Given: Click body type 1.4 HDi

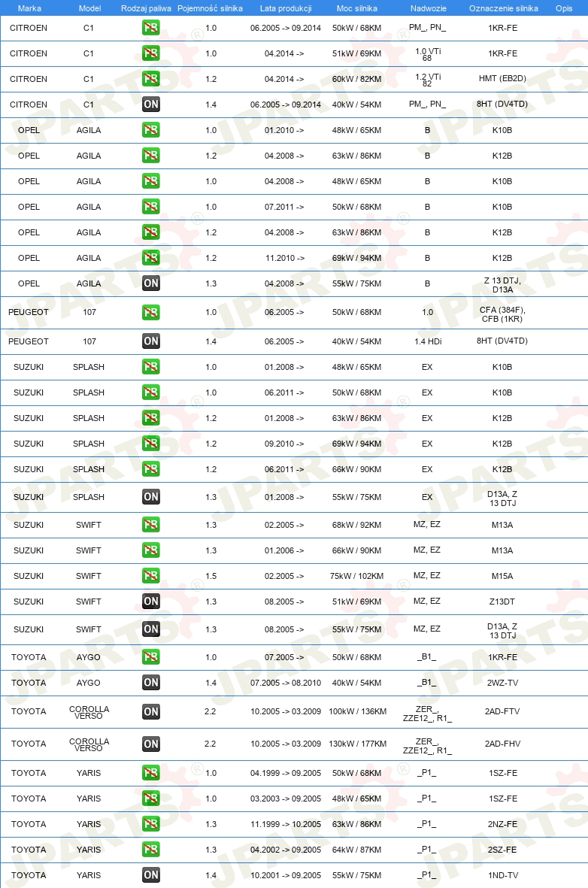Looking at the screenshot, I should pos(428,341).
